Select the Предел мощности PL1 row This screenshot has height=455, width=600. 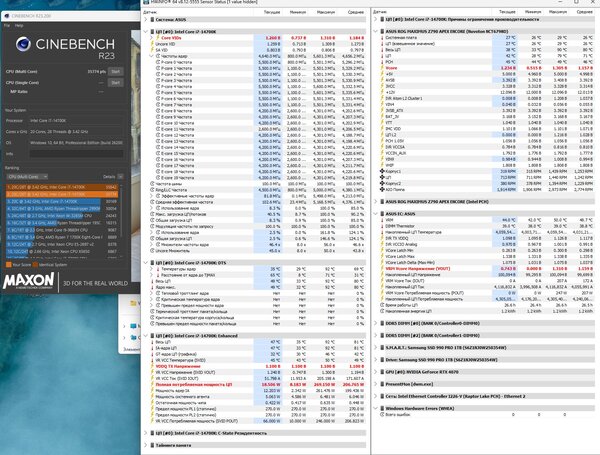point(257,409)
